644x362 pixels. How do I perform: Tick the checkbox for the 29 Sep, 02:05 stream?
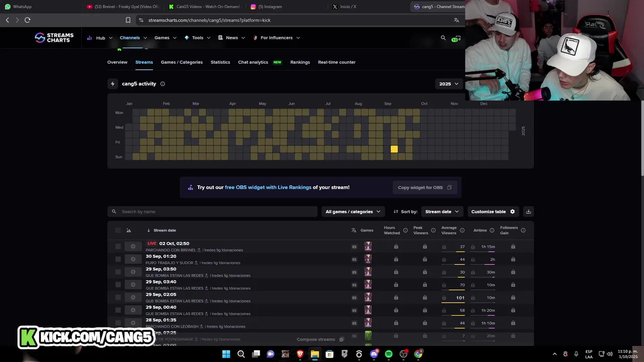tap(118, 298)
